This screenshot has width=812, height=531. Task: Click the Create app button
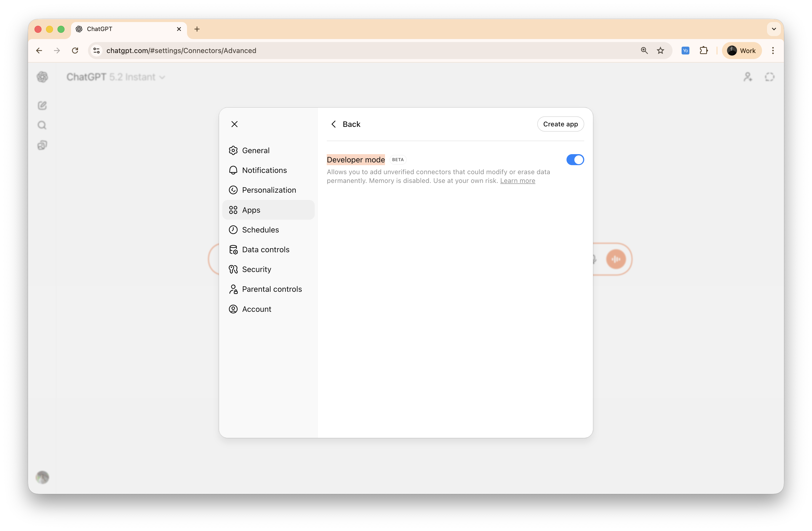coord(560,124)
